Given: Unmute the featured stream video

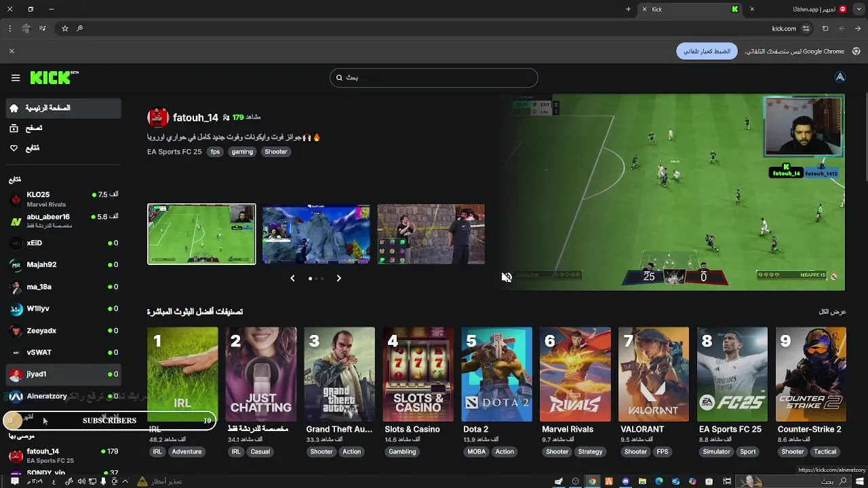Looking at the screenshot, I should 507,277.
